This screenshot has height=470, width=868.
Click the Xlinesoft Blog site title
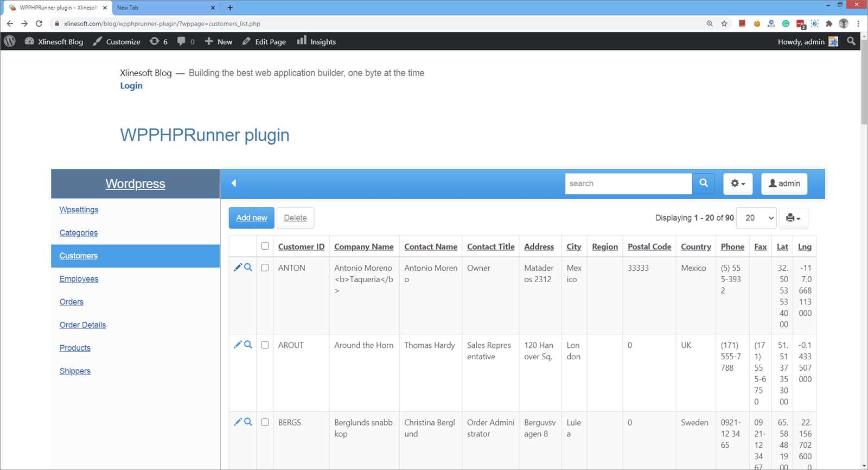pos(146,73)
